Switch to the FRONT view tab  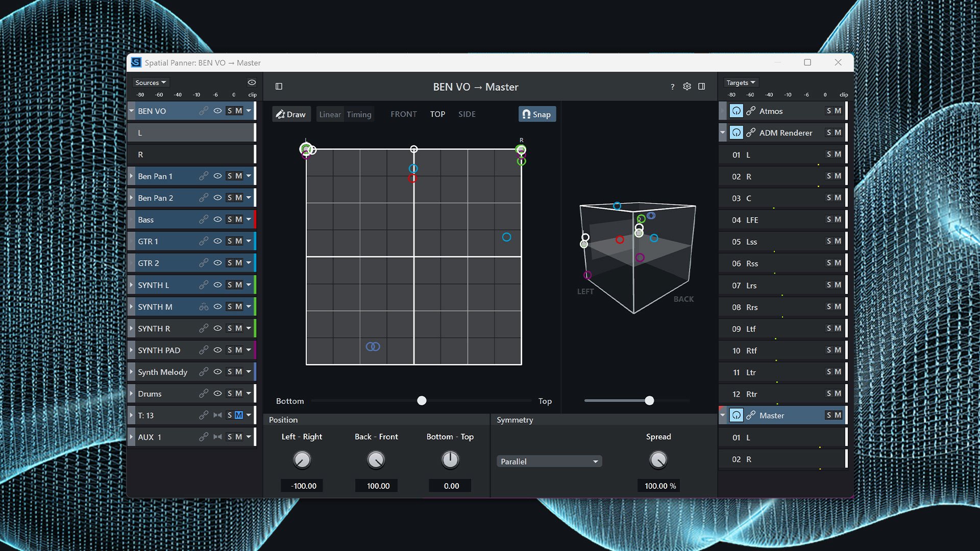tap(404, 114)
